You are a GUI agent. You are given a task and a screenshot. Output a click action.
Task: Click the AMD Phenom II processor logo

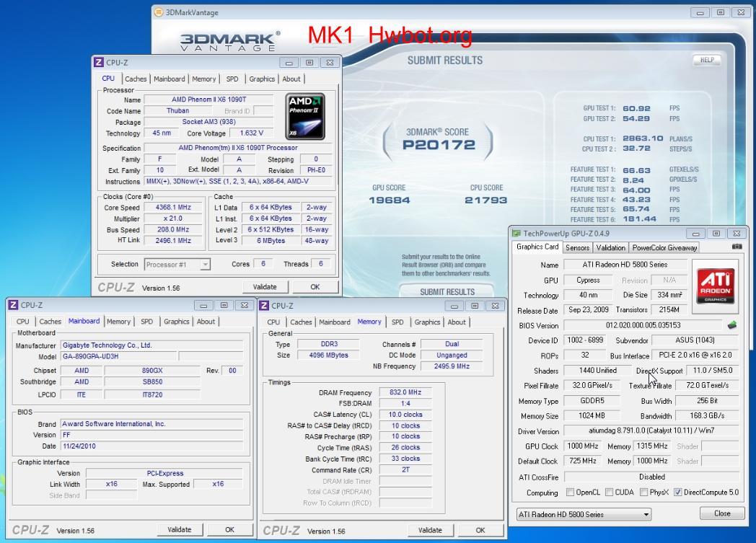306,117
